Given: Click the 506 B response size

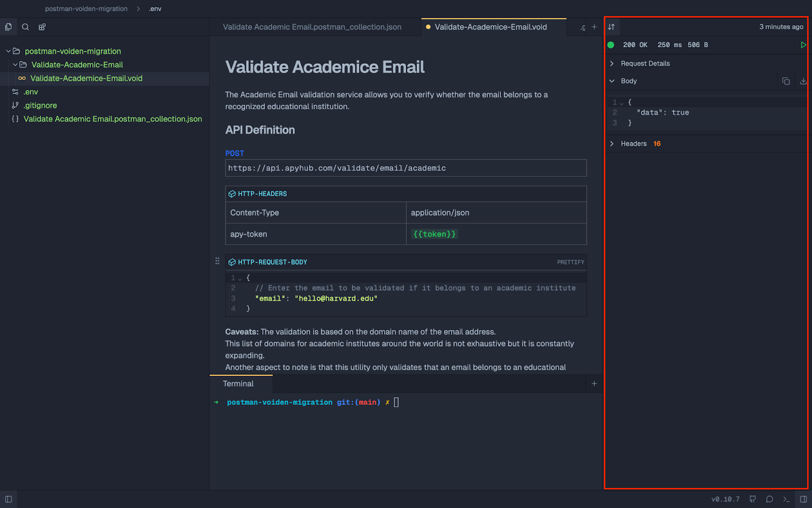Looking at the screenshot, I should [x=698, y=45].
